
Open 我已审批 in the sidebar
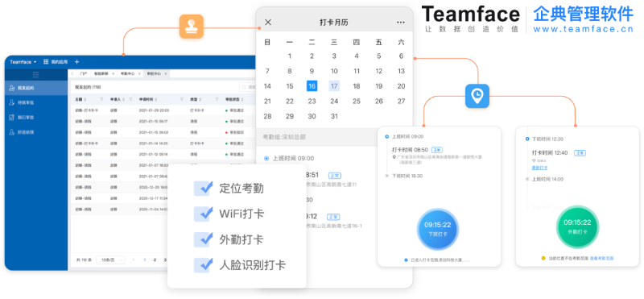pos(36,117)
